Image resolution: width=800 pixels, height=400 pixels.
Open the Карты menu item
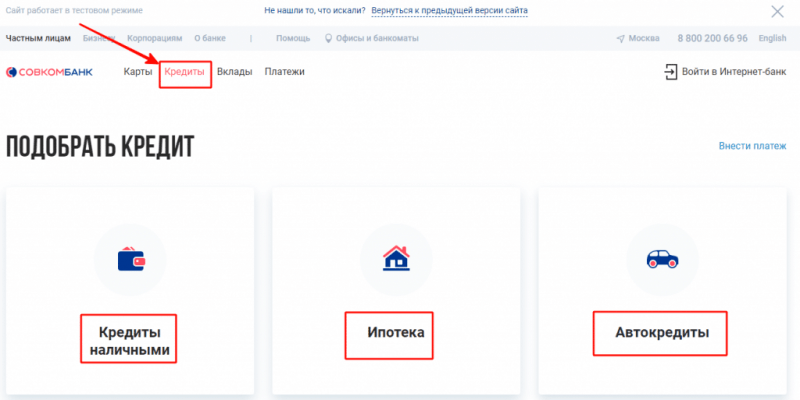click(x=138, y=72)
